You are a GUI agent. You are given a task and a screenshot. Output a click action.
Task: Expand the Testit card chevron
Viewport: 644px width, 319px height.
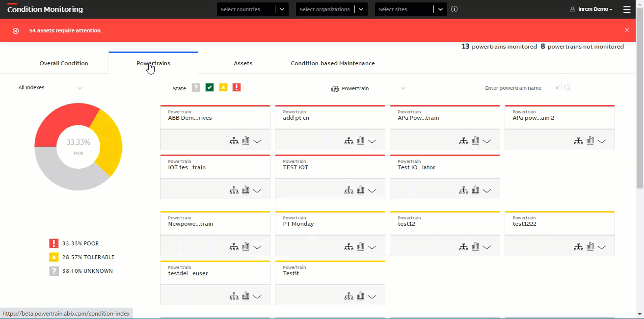pyautogui.click(x=372, y=297)
